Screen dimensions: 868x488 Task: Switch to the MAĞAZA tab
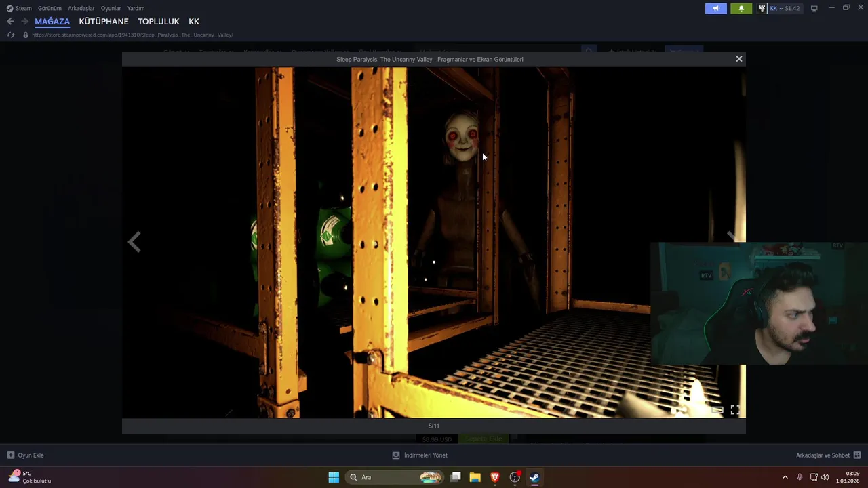click(x=52, y=22)
